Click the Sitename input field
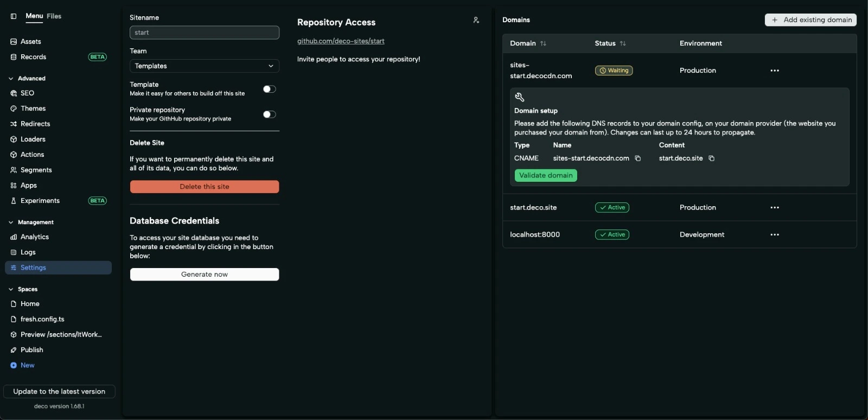The image size is (868, 420). [205, 33]
